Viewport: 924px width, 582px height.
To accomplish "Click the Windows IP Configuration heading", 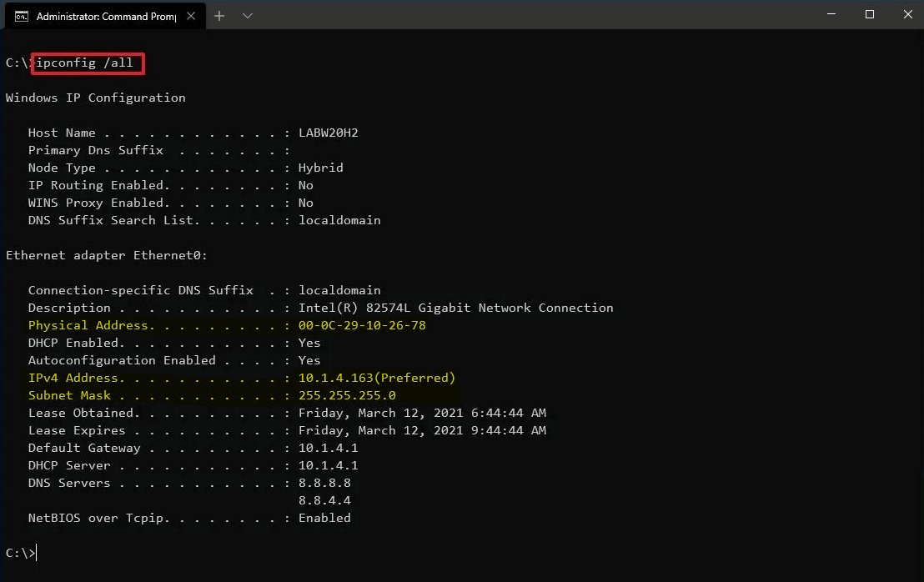I will coord(96,98).
